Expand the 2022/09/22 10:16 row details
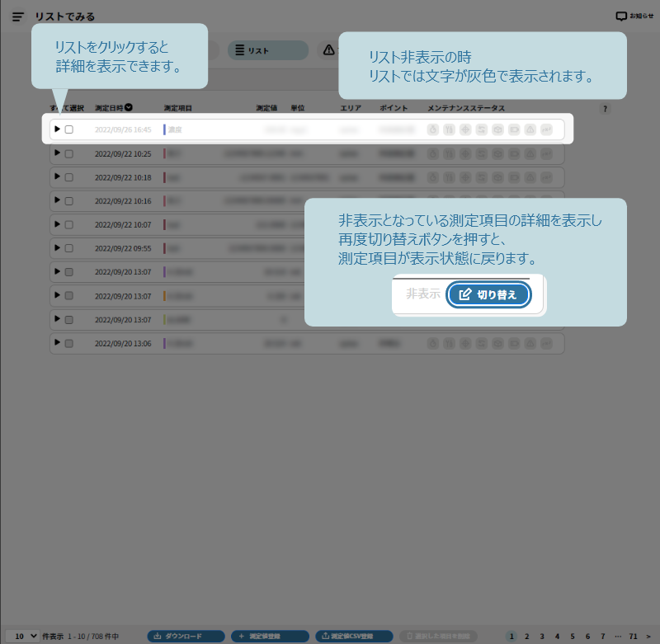This screenshot has height=644, width=660. 57,200
